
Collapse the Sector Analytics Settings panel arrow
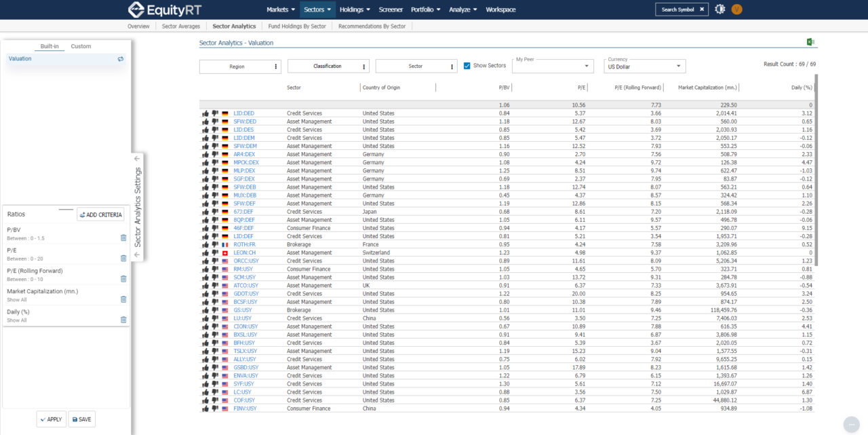[137, 159]
